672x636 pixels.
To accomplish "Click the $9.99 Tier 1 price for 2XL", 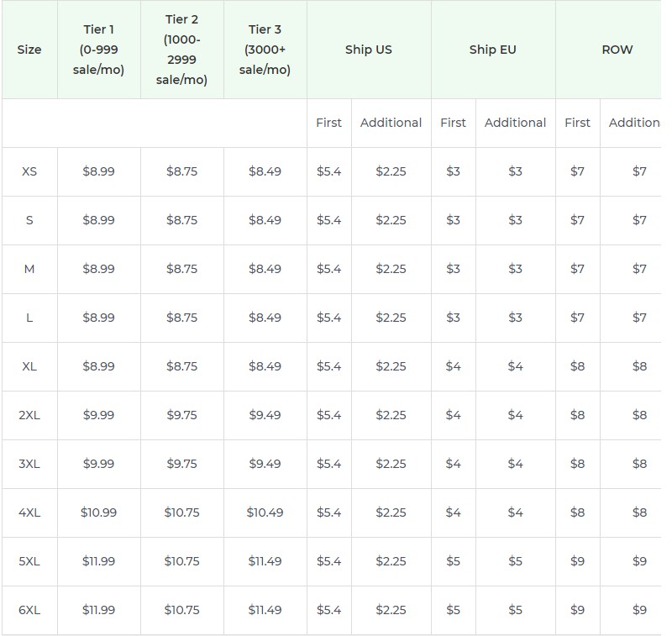I will click(98, 416).
